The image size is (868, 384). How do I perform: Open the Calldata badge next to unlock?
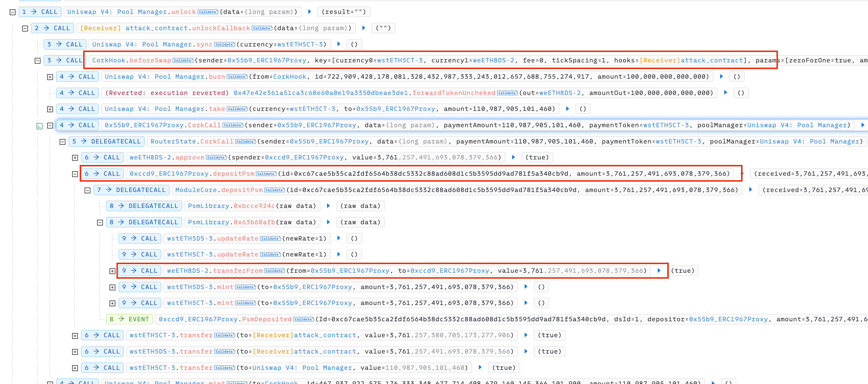(208, 12)
